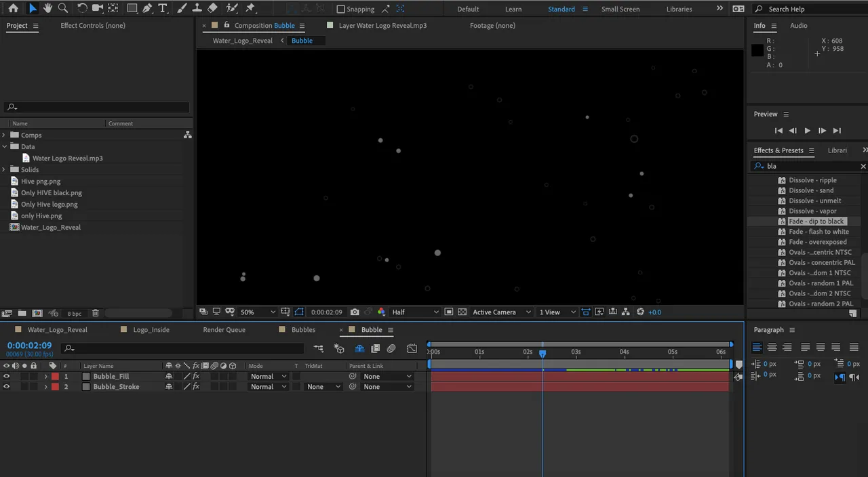This screenshot has height=477, width=868.
Task: Create a new folder in Project panel
Action: tap(22, 313)
